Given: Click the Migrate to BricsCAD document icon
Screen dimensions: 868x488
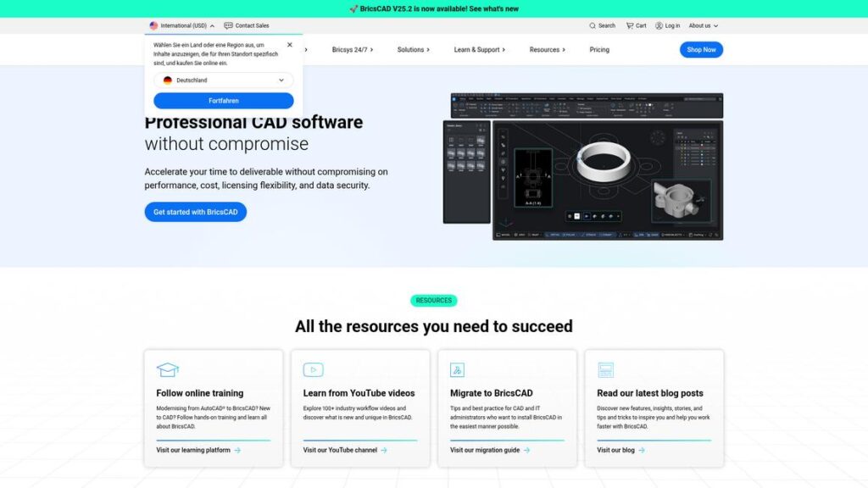Looking at the screenshot, I should click(457, 369).
